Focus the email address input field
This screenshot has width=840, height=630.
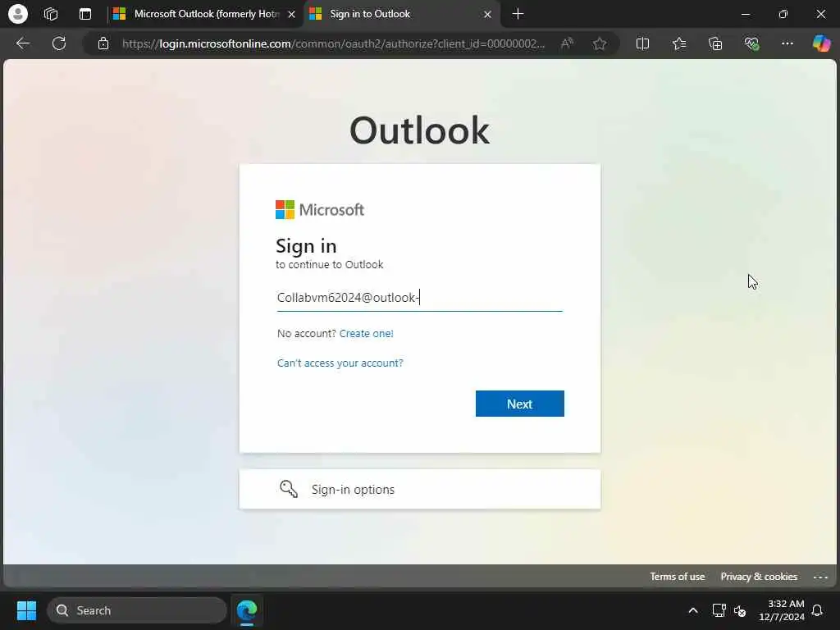(x=419, y=298)
